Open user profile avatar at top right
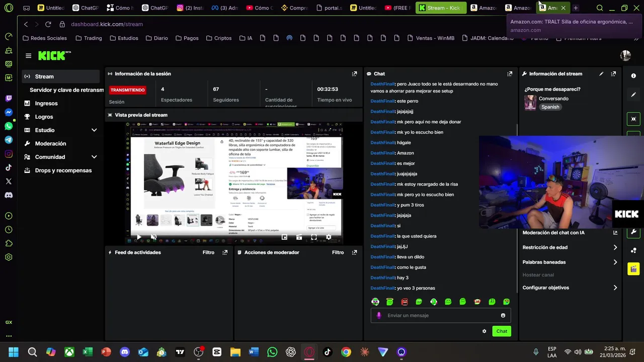Viewport: 644px width, 362px height. (625, 56)
